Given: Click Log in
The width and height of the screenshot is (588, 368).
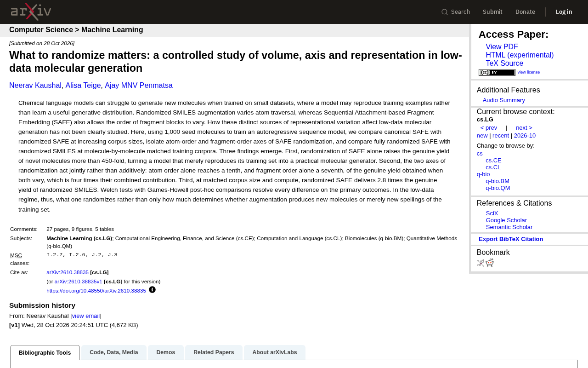Looking at the screenshot, I should 564,12.
